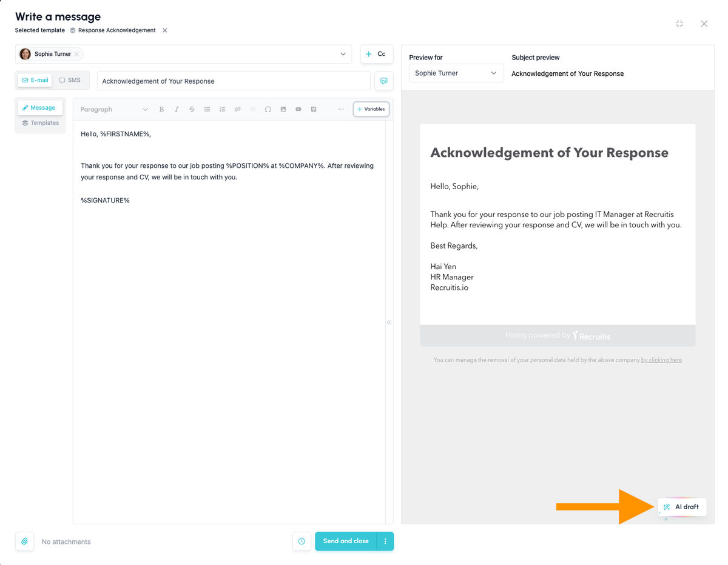Collapse the preview pane with double-chevron
Image resolution: width=728 pixels, height=565 pixels.
(389, 323)
